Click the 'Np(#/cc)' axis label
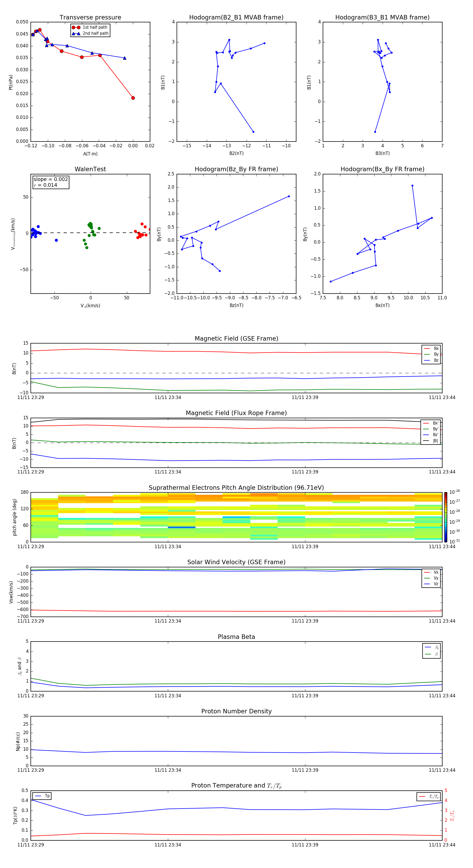Screen dimensions: 473x868 tap(18, 741)
